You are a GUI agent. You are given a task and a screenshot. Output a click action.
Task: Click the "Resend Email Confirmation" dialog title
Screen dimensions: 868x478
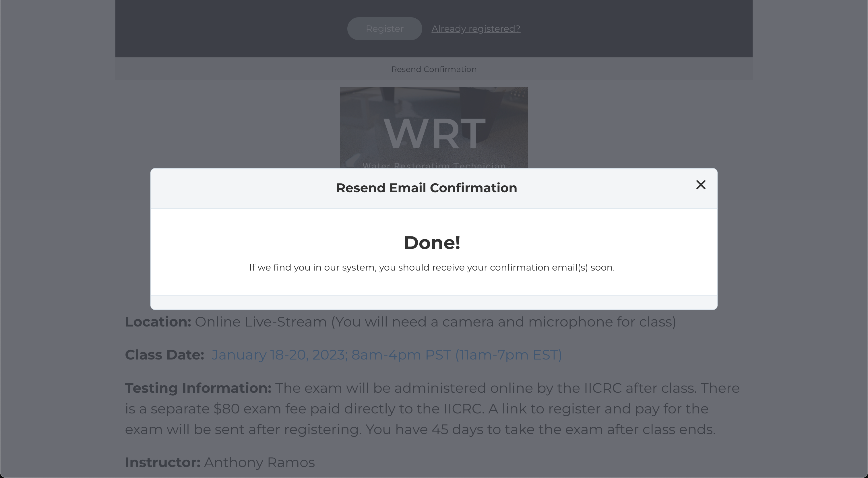(426, 188)
